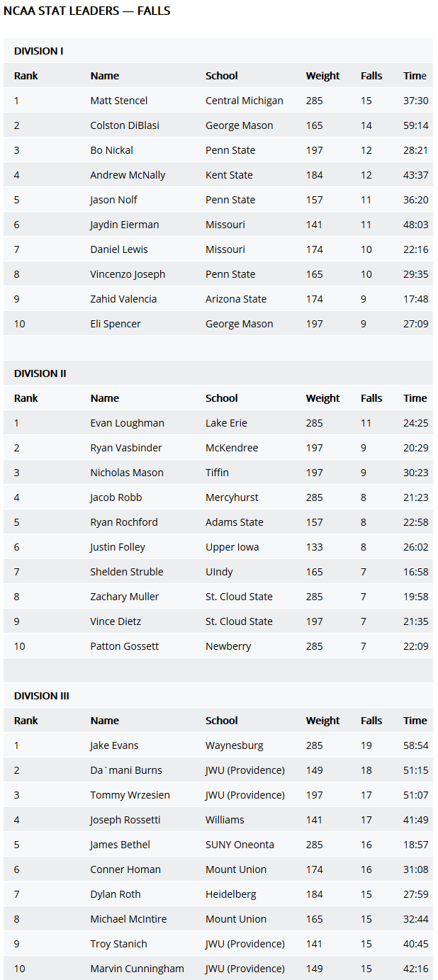The width and height of the screenshot is (438, 980).
Task: Select the SUNY Oneonta school cell
Action: click(x=240, y=845)
